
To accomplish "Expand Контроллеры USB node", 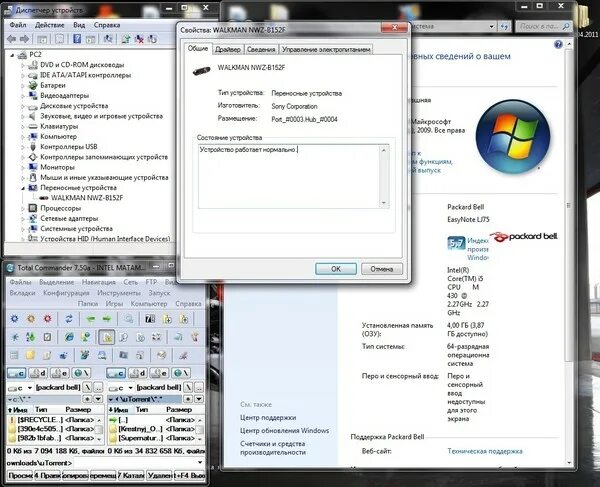I will [23, 147].
